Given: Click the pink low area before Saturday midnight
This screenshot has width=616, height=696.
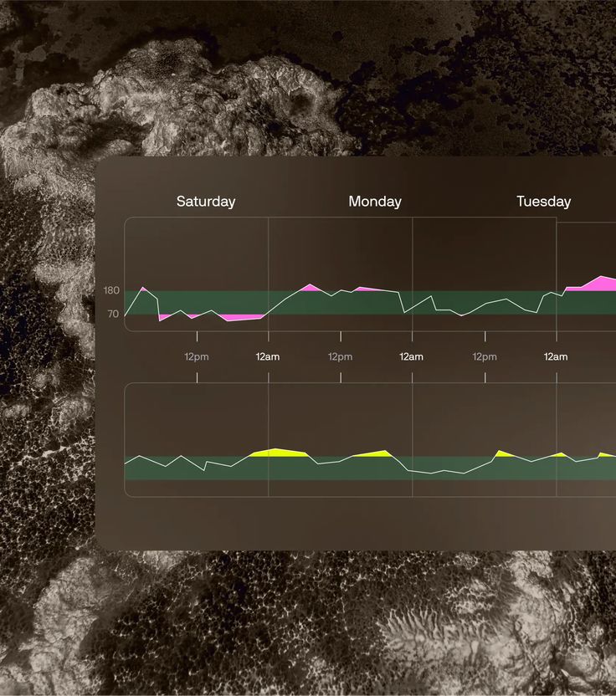Looking at the screenshot, I should [242, 317].
